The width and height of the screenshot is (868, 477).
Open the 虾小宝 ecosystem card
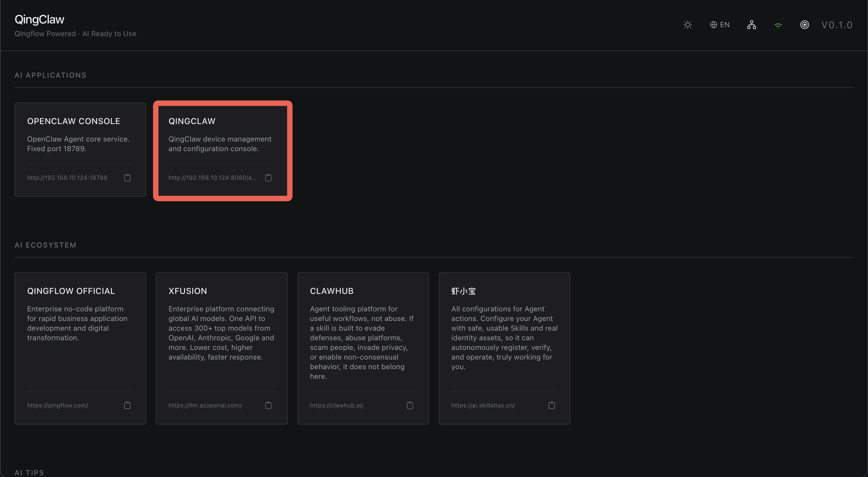click(x=505, y=348)
